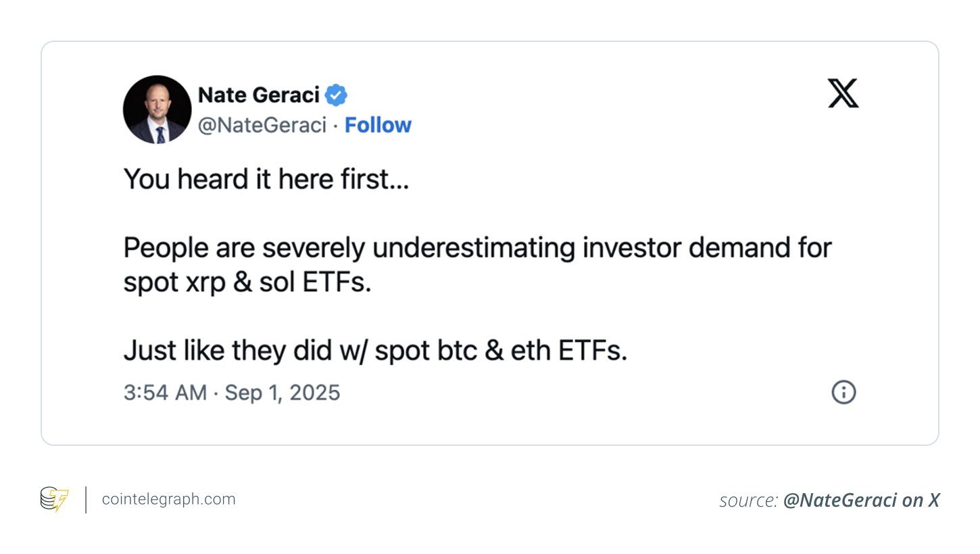Select the @NateGeraci handle
Viewport: 980px width, 554px height.
pyautogui.click(x=263, y=125)
